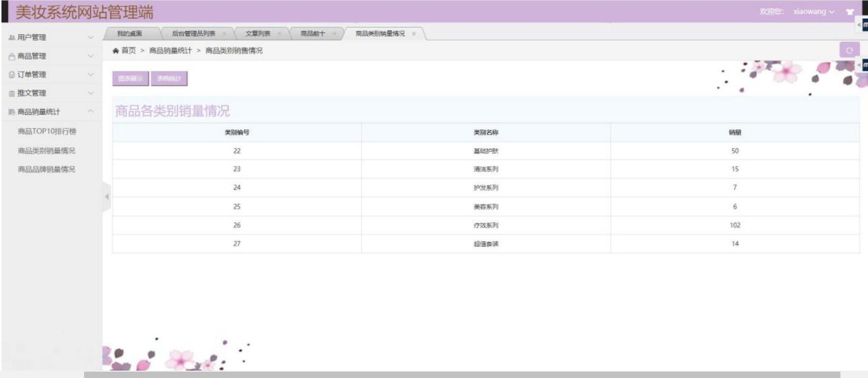
Task: Expand the 订单管理 menu chevron
Action: 90,75
